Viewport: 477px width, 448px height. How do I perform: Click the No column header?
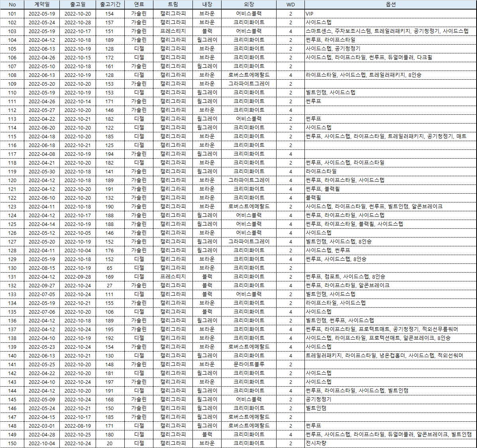[x=12, y=4]
